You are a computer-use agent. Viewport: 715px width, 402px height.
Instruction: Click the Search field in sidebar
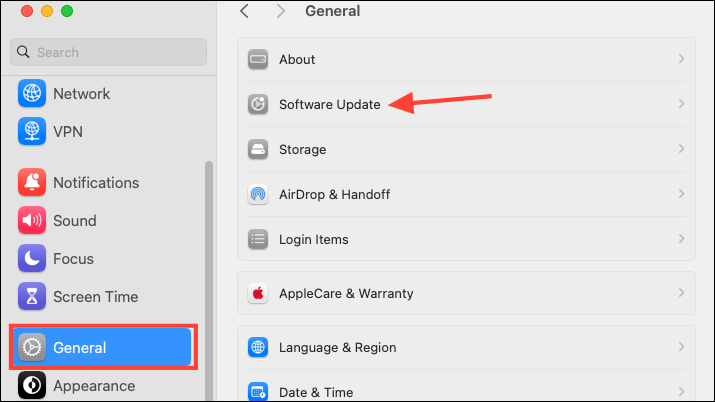(109, 52)
